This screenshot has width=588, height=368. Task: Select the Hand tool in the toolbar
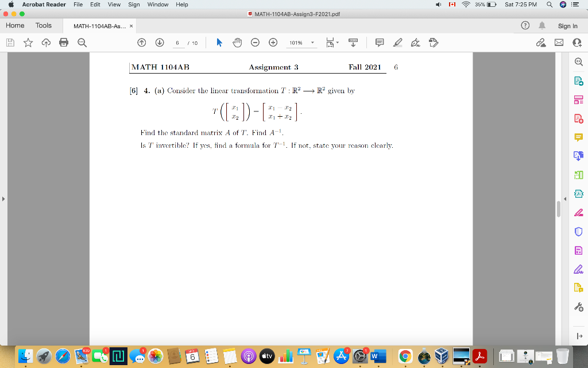tap(238, 43)
